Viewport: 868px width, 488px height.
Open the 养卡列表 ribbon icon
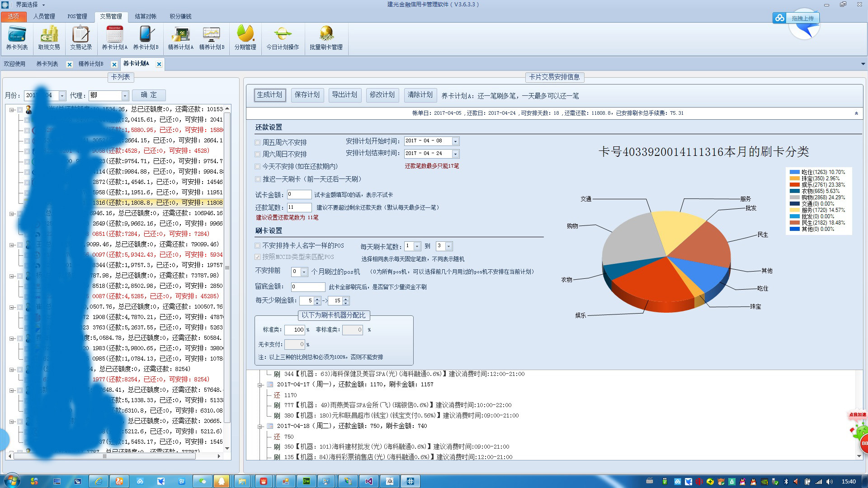click(x=17, y=38)
